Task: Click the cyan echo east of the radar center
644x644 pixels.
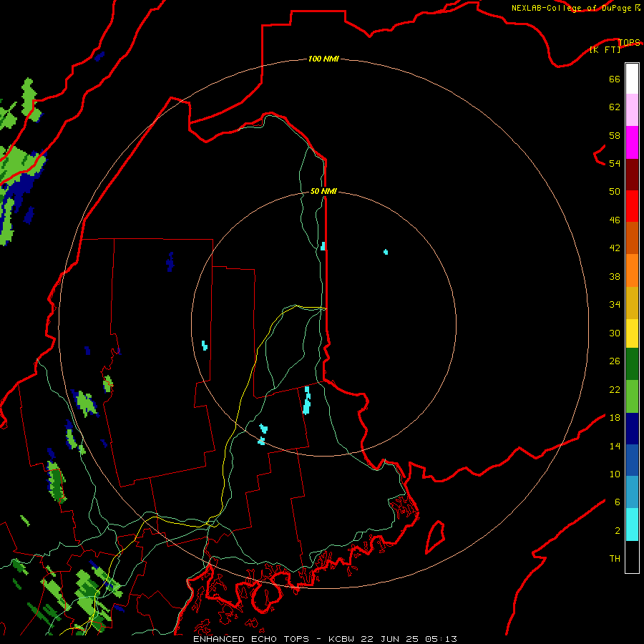Action: 386,252
